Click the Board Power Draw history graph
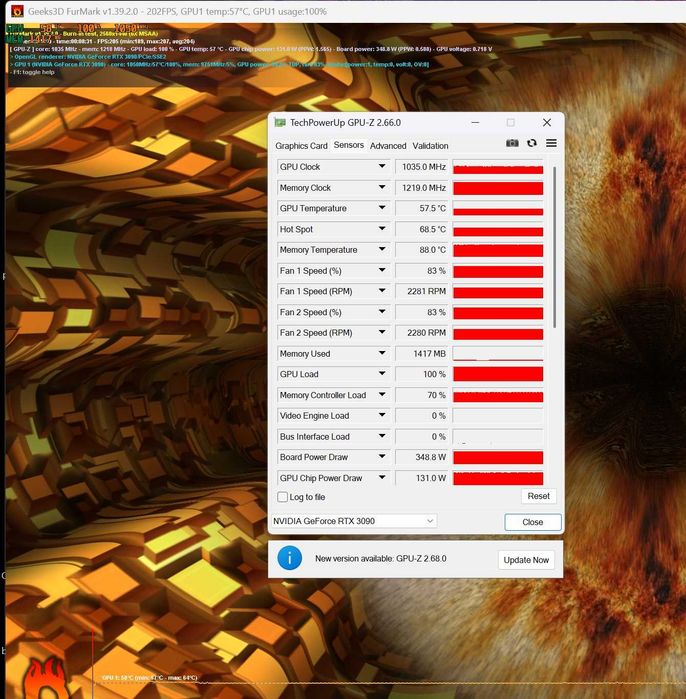Screen dimensions: 686x699 [498, 457]
